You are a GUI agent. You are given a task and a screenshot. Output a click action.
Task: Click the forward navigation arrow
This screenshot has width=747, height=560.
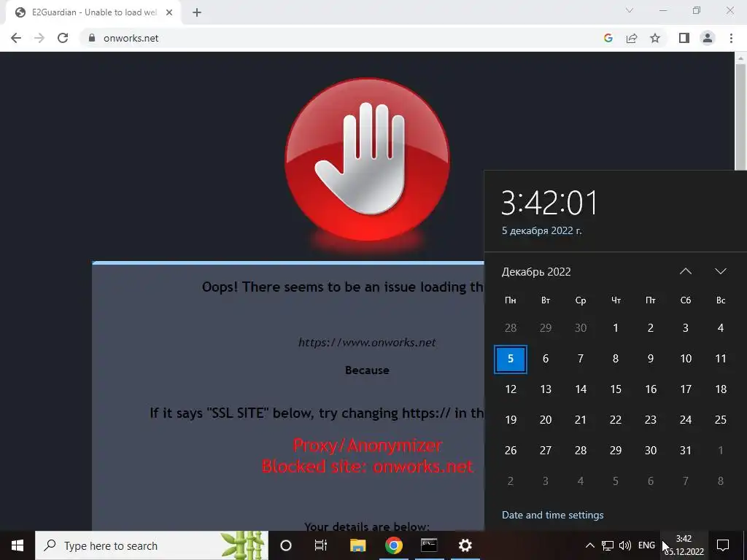coord(39,38)
